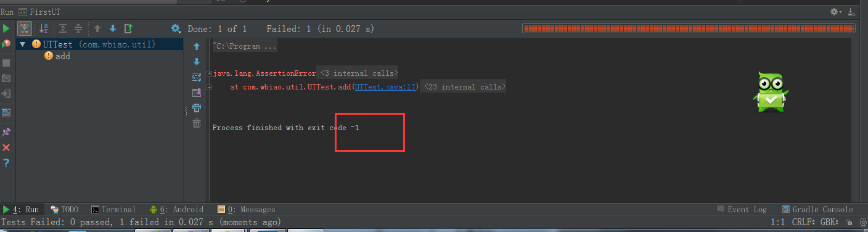Open test runner settings gear dropdown

click(x=176, y=28)
